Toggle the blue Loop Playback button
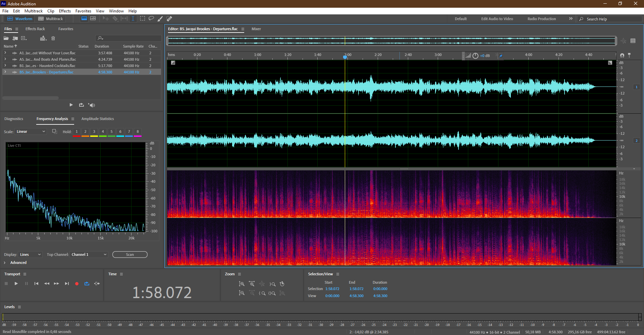644x335 pixels. tap(87, 284)
